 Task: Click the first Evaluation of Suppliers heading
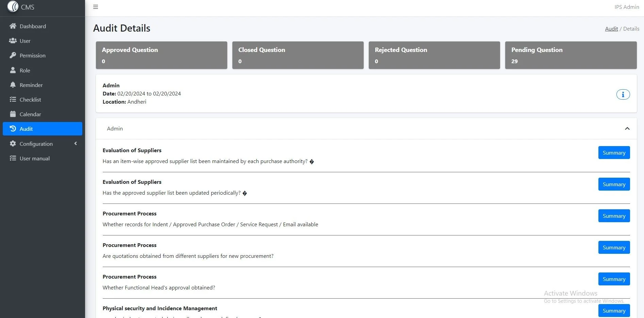click(132, 150)
